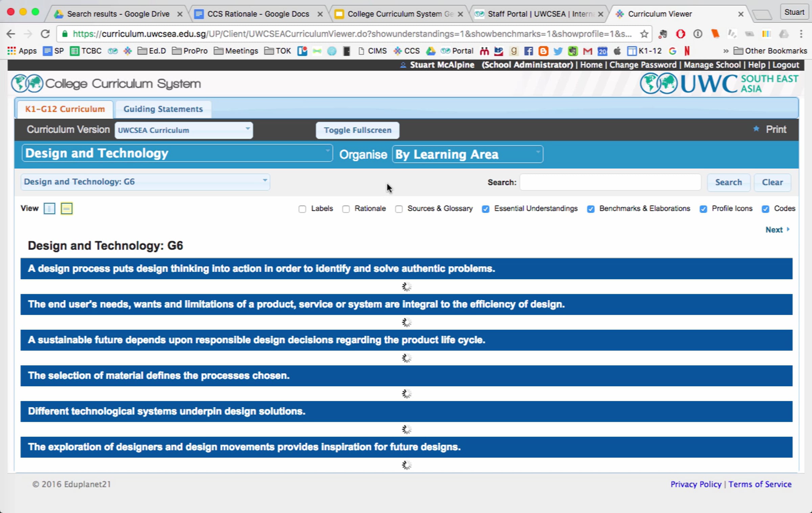This screenshot has width=812, height=513.
Task: Disable the Profile Icons checkbox
Action: [703, 209]
